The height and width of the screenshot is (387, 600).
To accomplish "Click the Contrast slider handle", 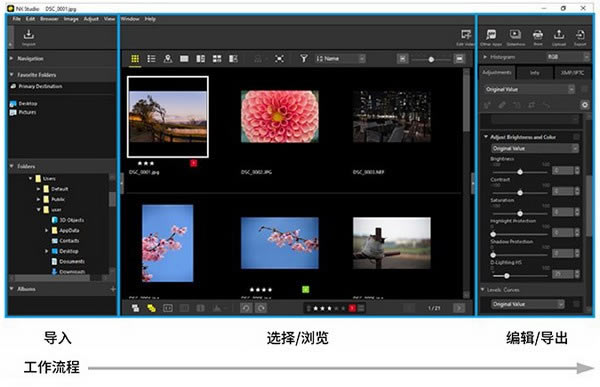I will click(520, 193).
